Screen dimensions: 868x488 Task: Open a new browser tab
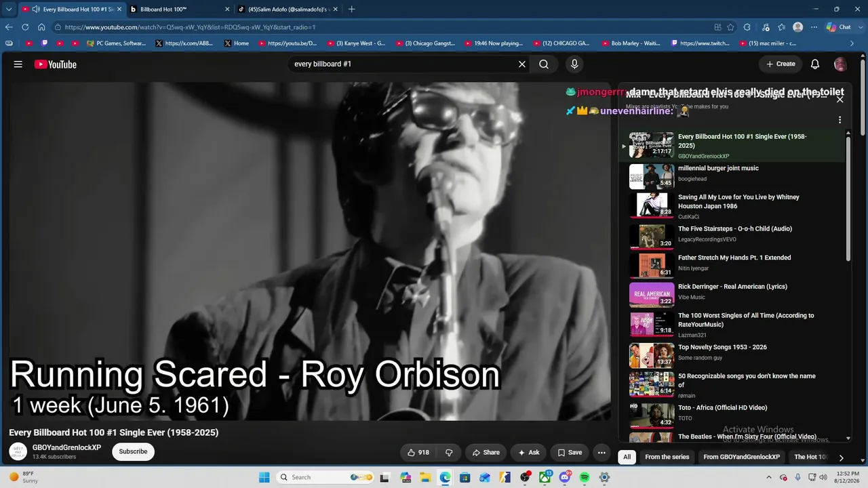351,9
